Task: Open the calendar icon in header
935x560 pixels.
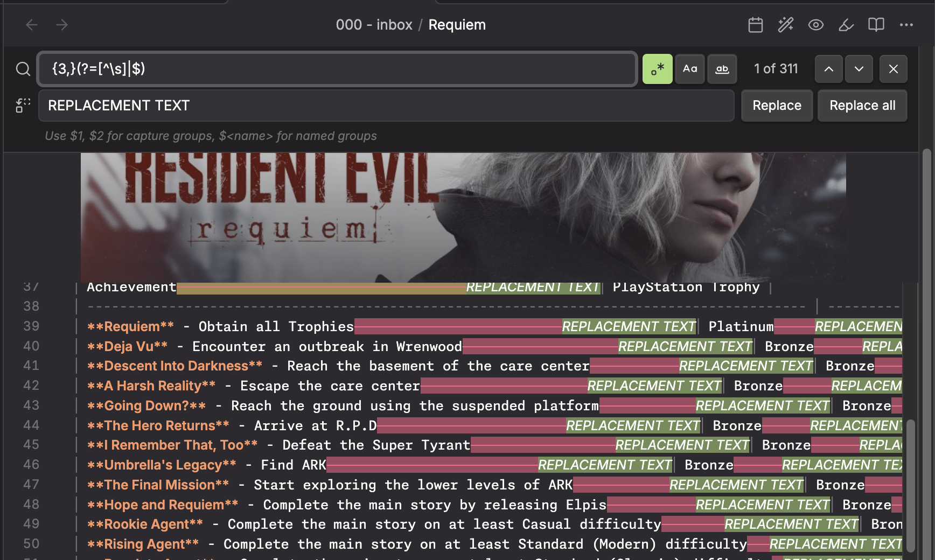Action: pos(756,25)
